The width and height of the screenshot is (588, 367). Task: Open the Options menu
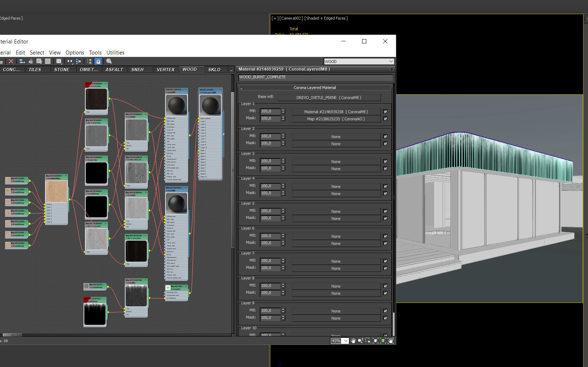click(75, 52)
